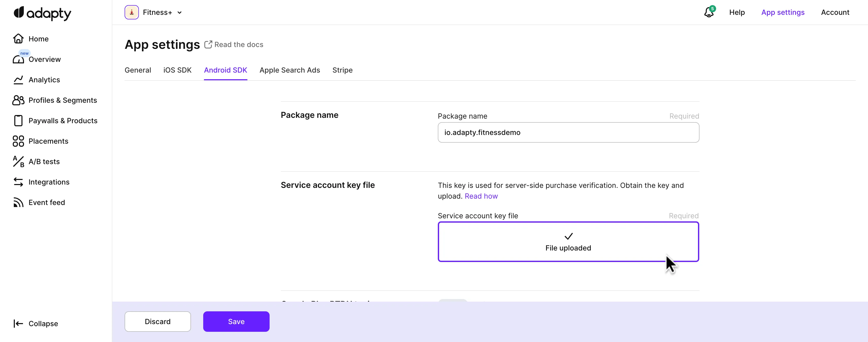Click the Read how link

(481, 196)
